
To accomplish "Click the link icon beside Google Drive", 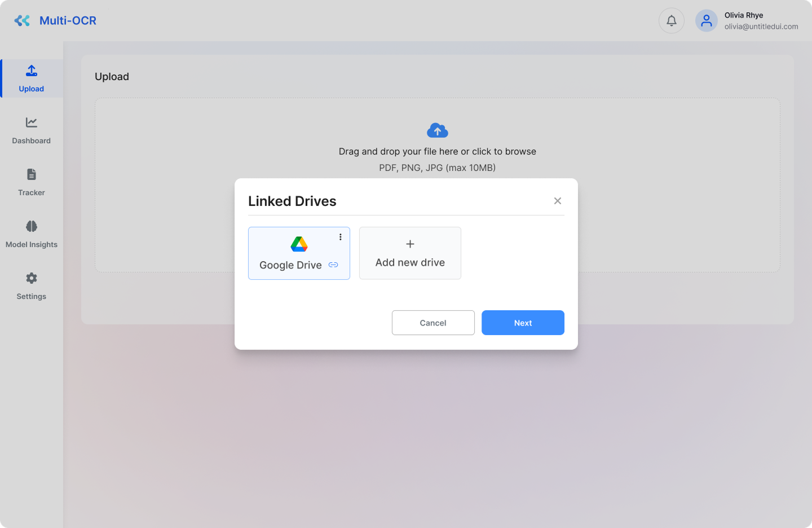I will click(x=333, y=265).
